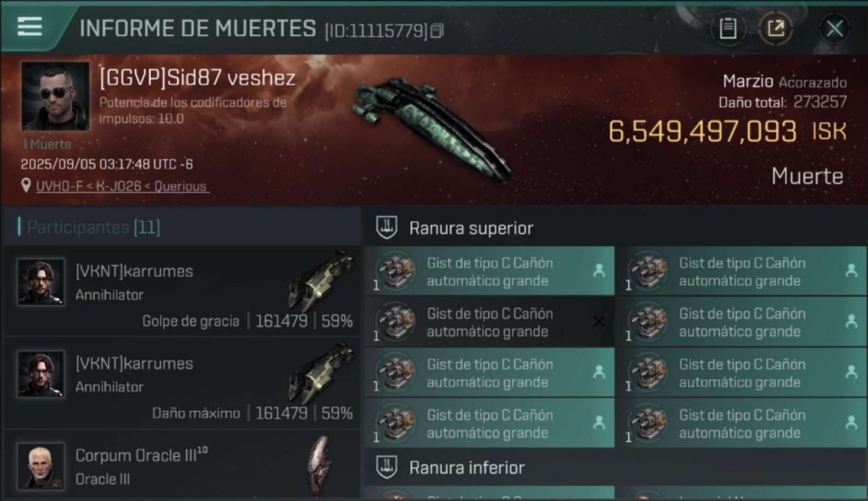Collapse the Ranura superior section header

(614, 228)
